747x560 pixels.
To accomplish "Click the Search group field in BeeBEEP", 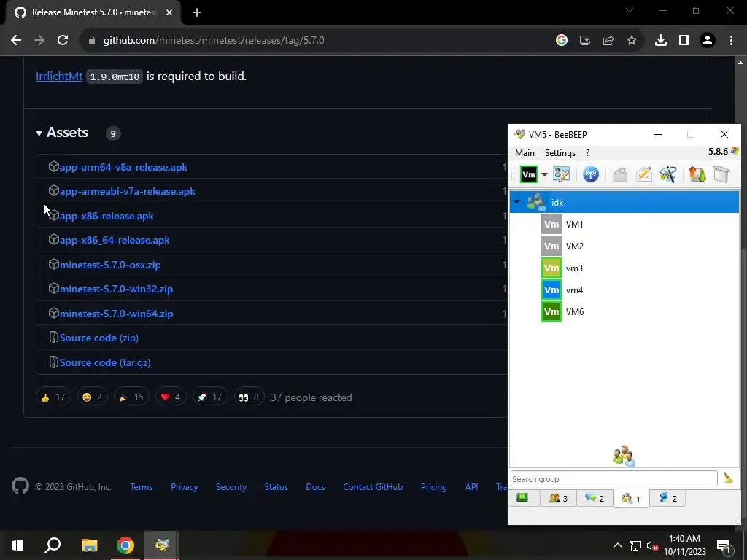I will 614,478.
